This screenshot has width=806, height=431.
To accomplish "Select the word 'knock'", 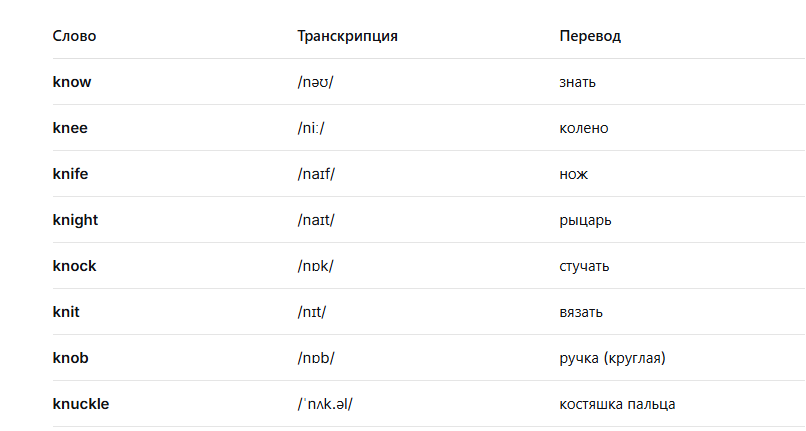I will coord(74,266).
